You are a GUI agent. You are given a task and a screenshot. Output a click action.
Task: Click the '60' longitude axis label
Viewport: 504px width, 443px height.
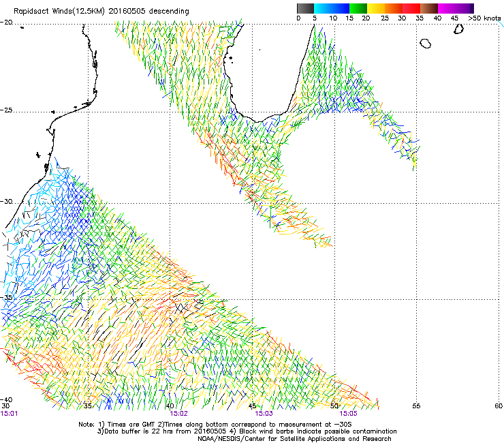(x=499, y=406)
